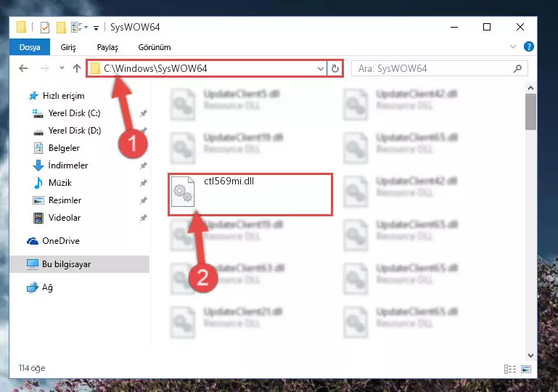Click the pin icon next to Müzik
This screenshot has width=558, height=392.
[x=144, y=183]
